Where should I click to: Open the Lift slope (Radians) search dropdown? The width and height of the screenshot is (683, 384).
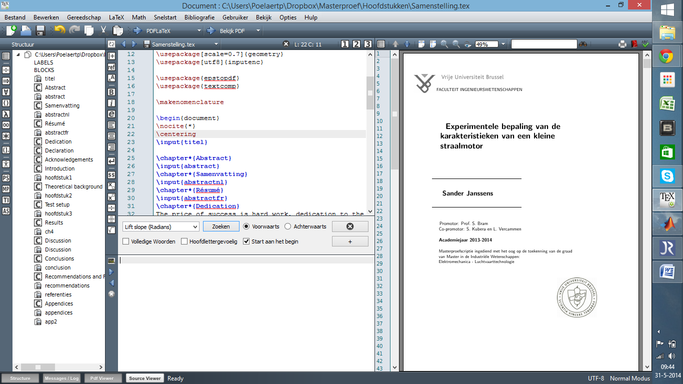coord(195,227)
